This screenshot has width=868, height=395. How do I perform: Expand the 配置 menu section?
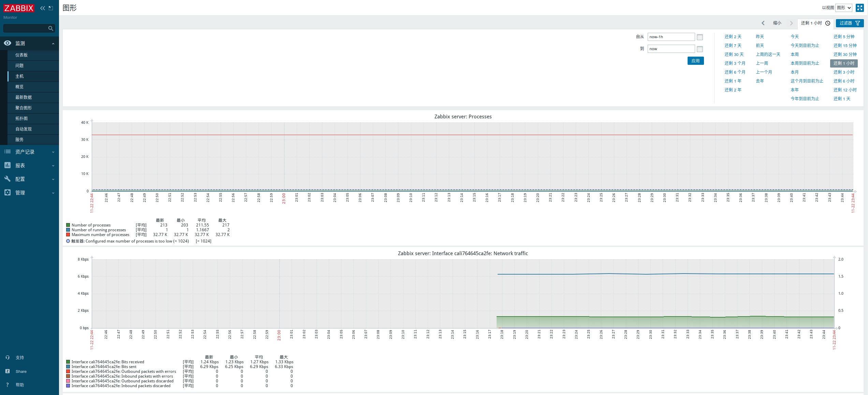[x=53, y=179]
